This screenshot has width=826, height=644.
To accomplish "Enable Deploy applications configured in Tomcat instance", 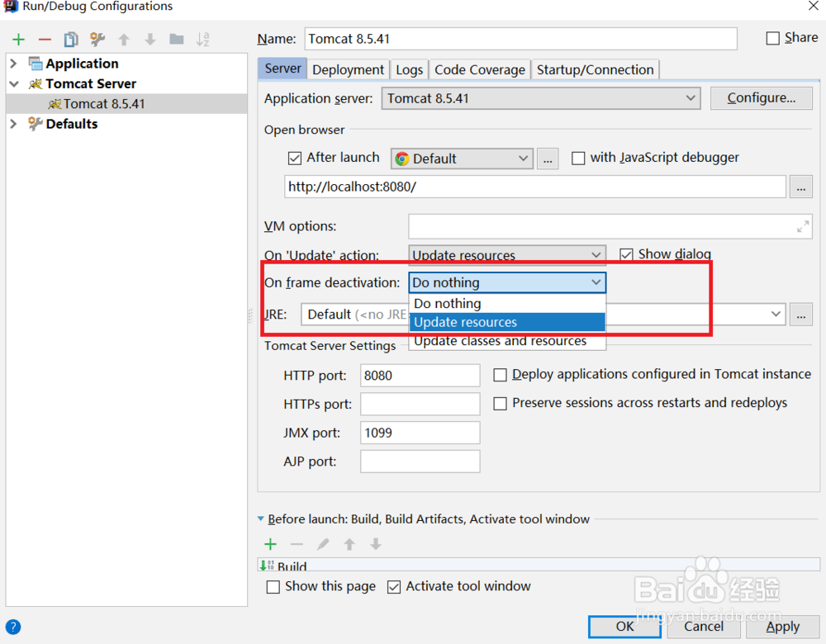I will tap(500, 375).
